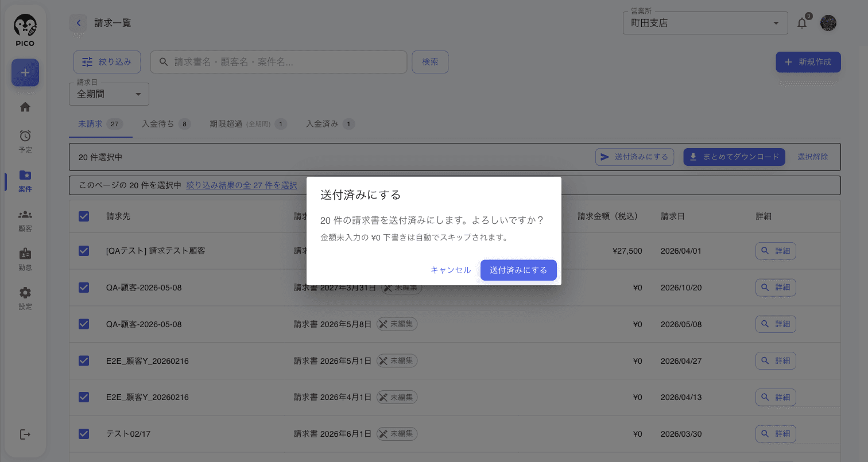Click 未編集 badge on 2026年5月8日 invoice
Viewport: 868px width, 462px height.
coord(397,324)
